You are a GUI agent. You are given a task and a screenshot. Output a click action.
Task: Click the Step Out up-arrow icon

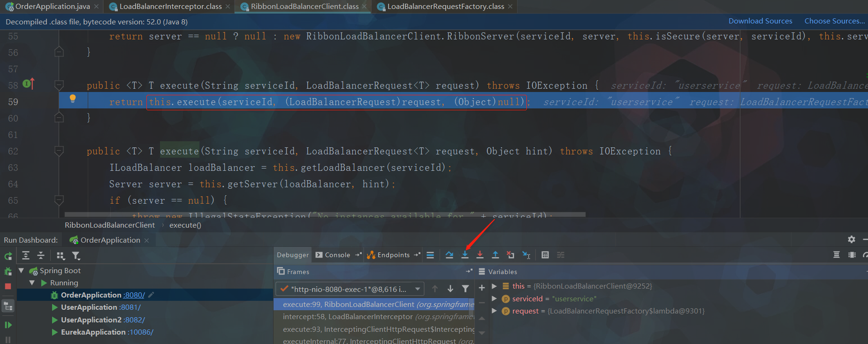(x=495, y=255)
